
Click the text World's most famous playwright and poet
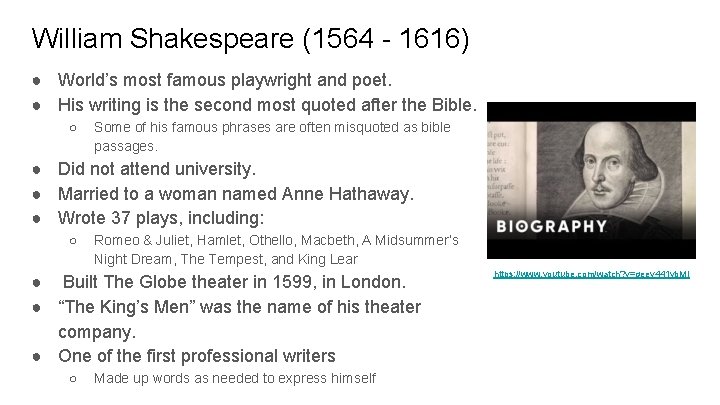coord(225,80)
